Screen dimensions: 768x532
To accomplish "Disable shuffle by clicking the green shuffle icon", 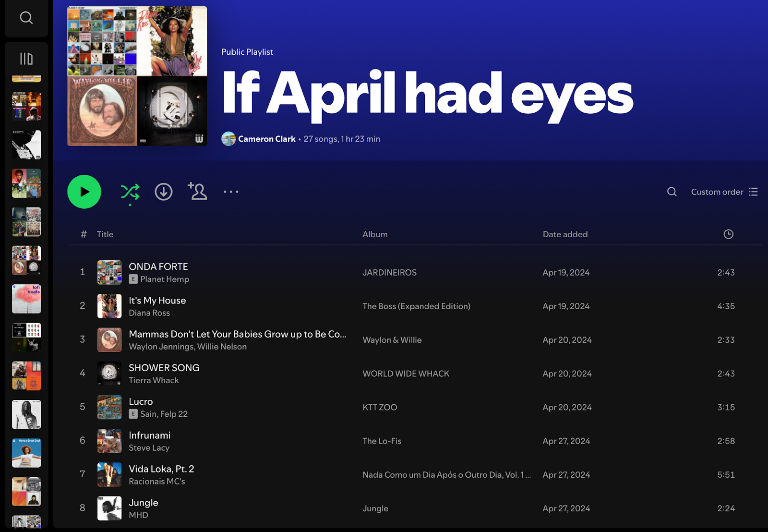I will pyautogui.click(x=130, y=192).
